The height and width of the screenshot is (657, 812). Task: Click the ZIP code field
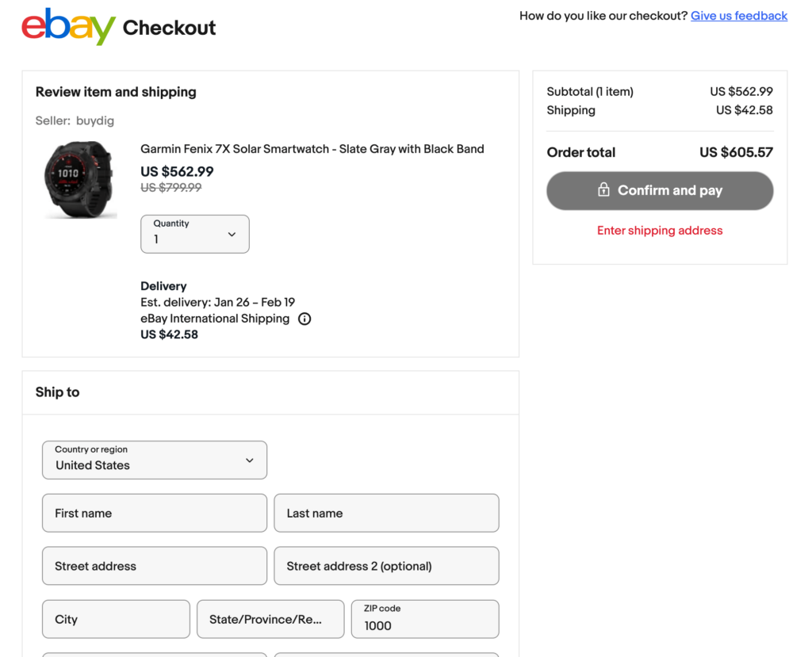[425, 619]
